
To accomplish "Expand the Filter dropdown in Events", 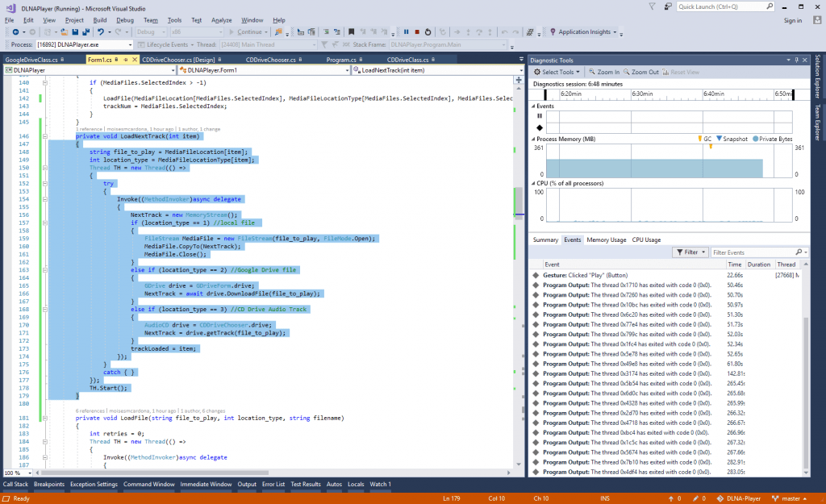I will pos(690,252).
